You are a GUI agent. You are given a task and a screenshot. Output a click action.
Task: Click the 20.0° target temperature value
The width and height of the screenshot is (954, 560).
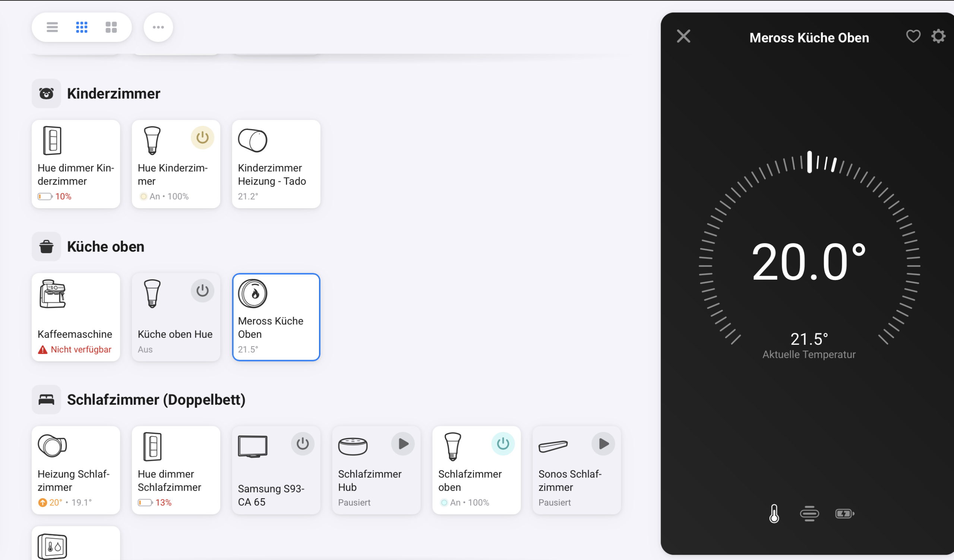[809, 262]
